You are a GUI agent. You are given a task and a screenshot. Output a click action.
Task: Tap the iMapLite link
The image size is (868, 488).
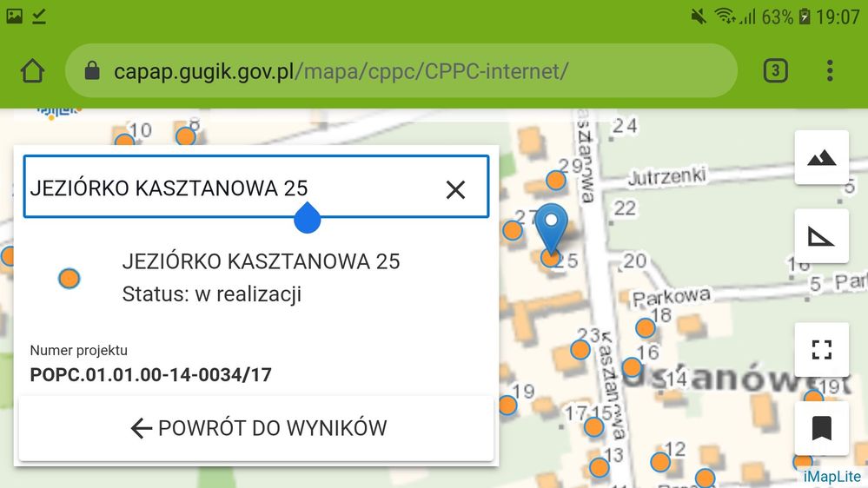(832, 477)
